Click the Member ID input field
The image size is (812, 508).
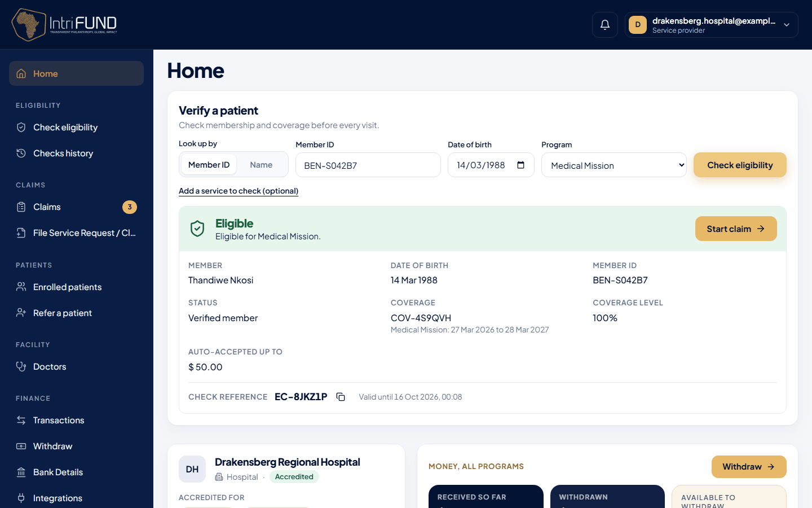pos(368,165)
